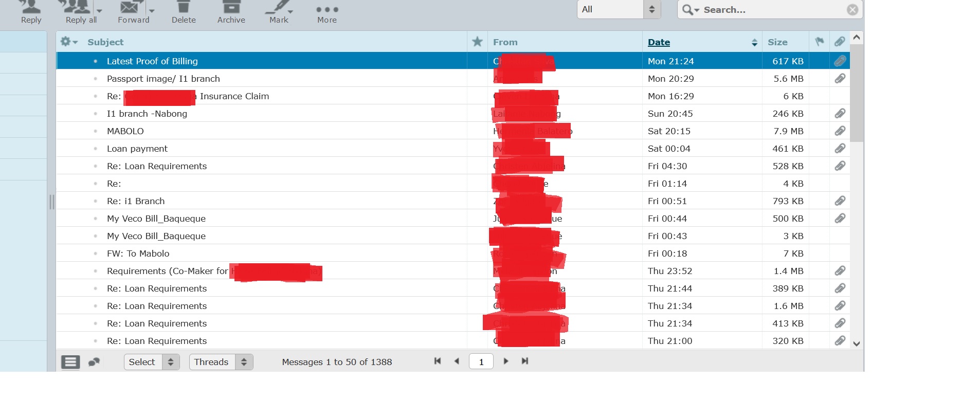Click the 4 KB size cell

click(793, 184)
